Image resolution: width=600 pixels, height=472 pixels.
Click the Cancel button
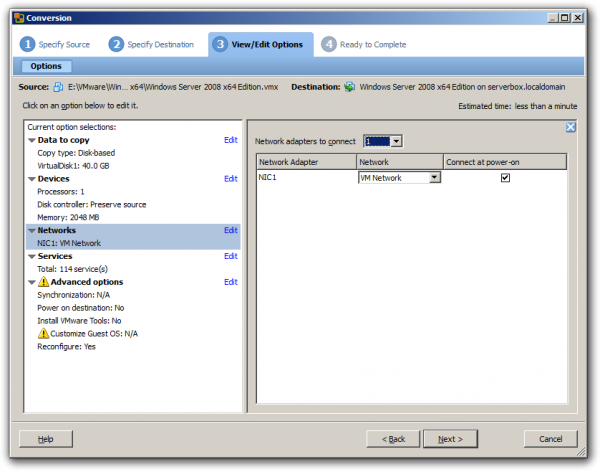tap(551, 439)
